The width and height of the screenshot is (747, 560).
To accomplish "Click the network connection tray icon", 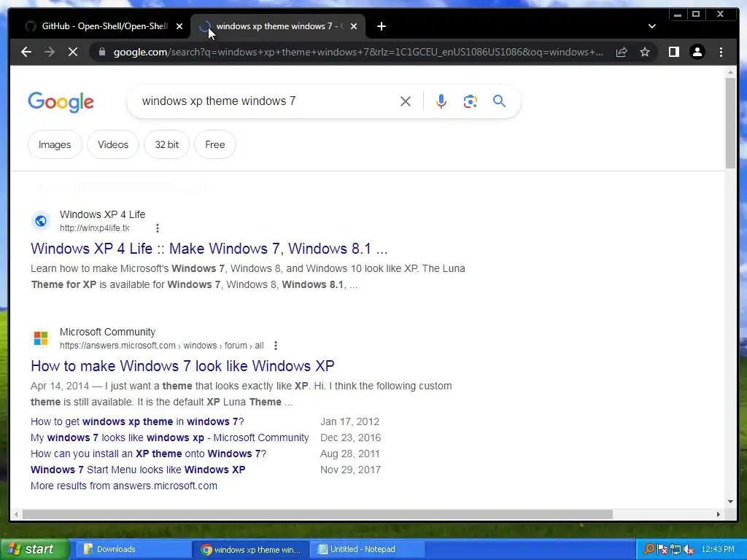I will 675,550.
